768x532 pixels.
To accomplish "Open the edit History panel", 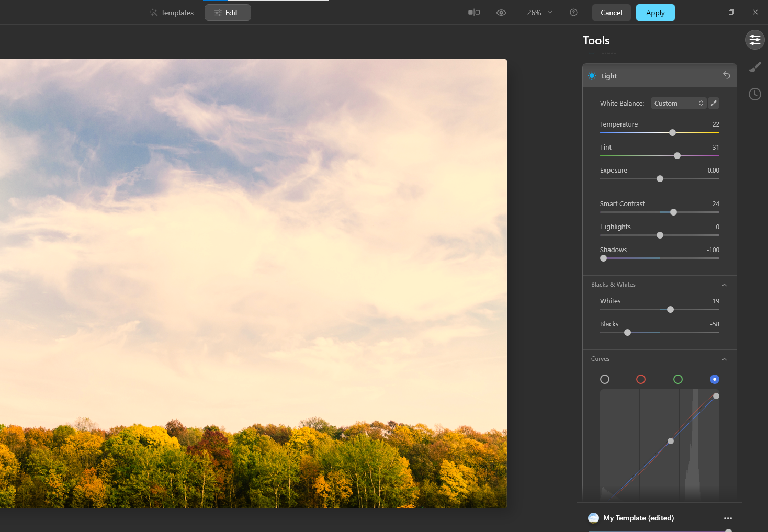I will tap(754, 94).
